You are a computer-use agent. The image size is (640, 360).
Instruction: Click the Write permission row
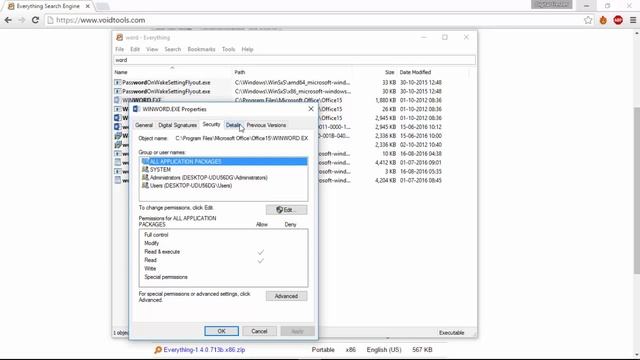[x=224, y=269]
